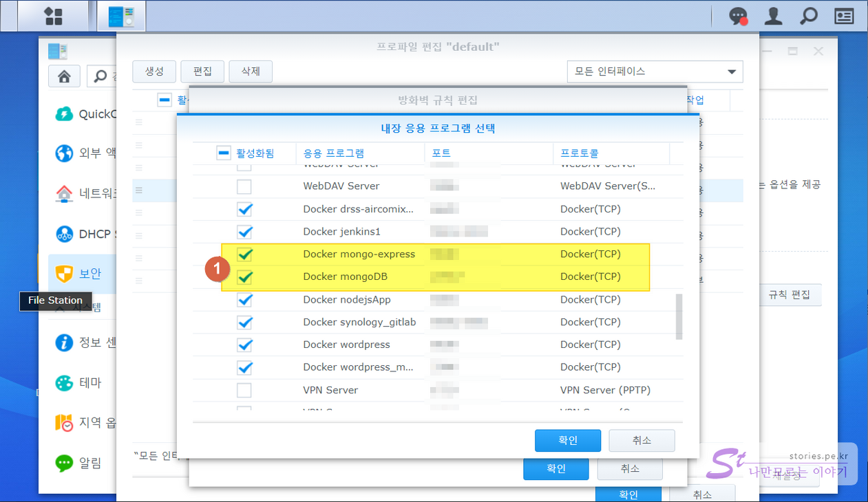Open the notifications chat bubble icon

[739, 16]
